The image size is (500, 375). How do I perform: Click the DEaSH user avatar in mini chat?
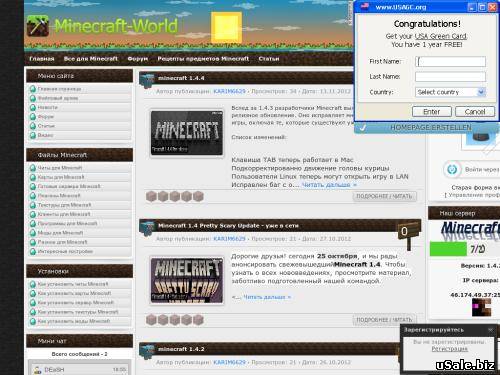point(37,370)
